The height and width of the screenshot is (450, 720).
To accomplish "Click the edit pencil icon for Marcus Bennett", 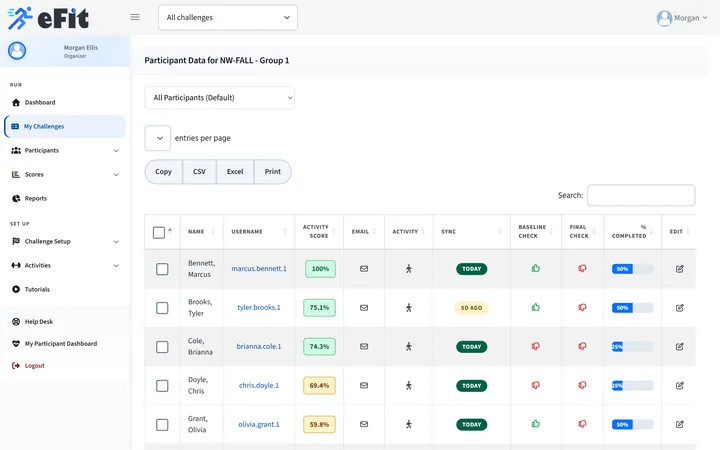I will (680, 269).
